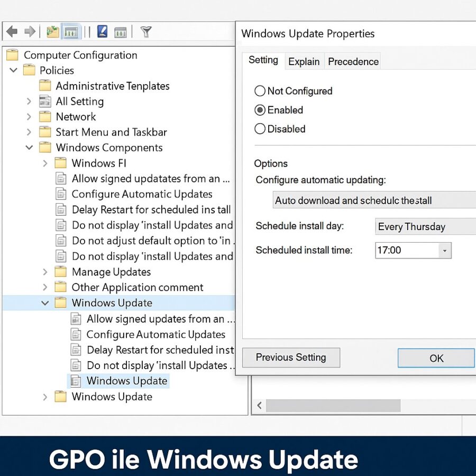Screen dimensions: 476x476
Task: Toggle the show/hide console tree icon
Action: [71, 32]
